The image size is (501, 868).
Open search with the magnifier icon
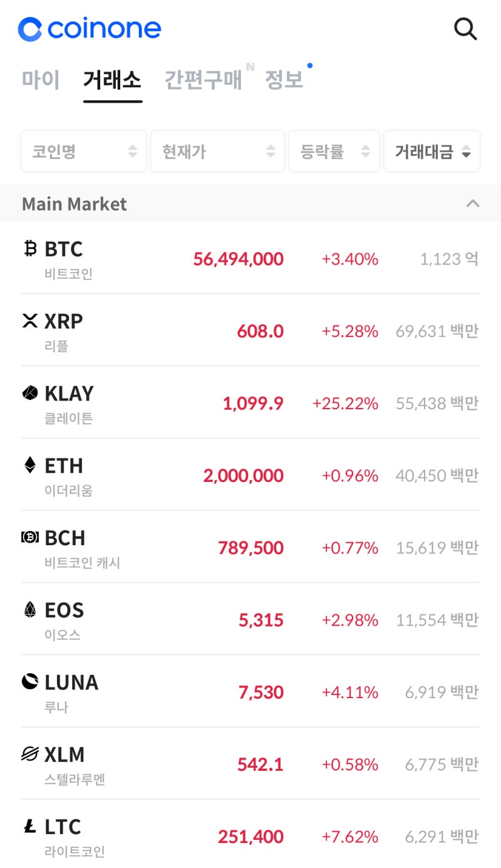465,29
